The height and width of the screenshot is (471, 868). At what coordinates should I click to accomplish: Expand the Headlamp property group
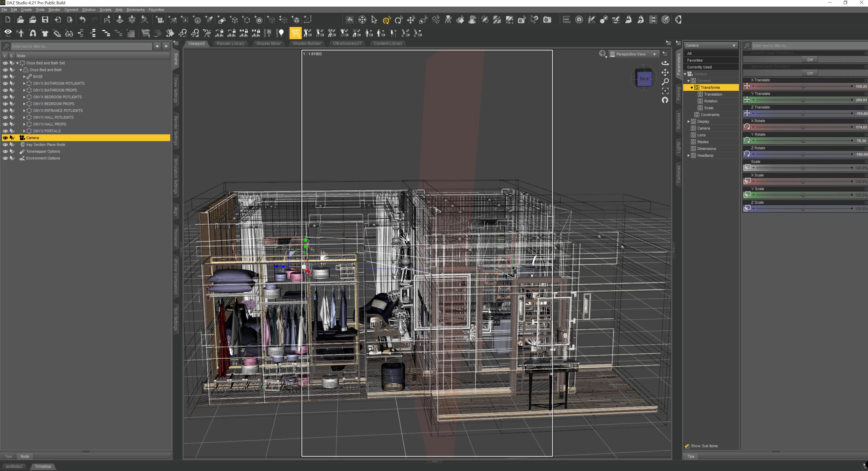[689, 156]
